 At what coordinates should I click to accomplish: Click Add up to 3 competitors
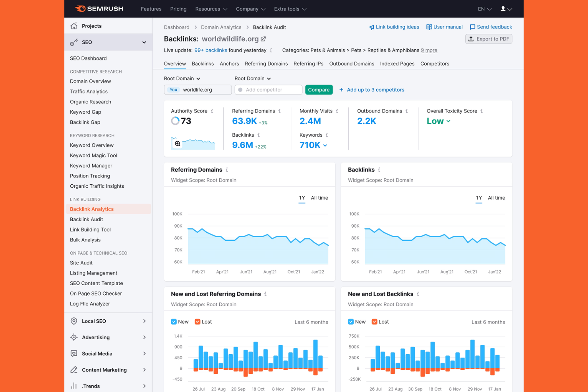371,90
